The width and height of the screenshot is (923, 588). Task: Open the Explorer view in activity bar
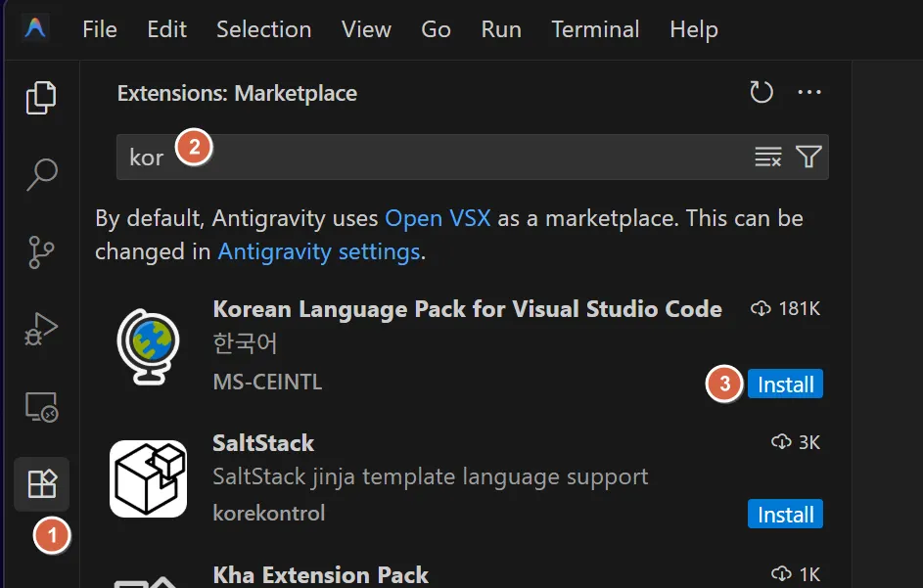tap(41, 98)
